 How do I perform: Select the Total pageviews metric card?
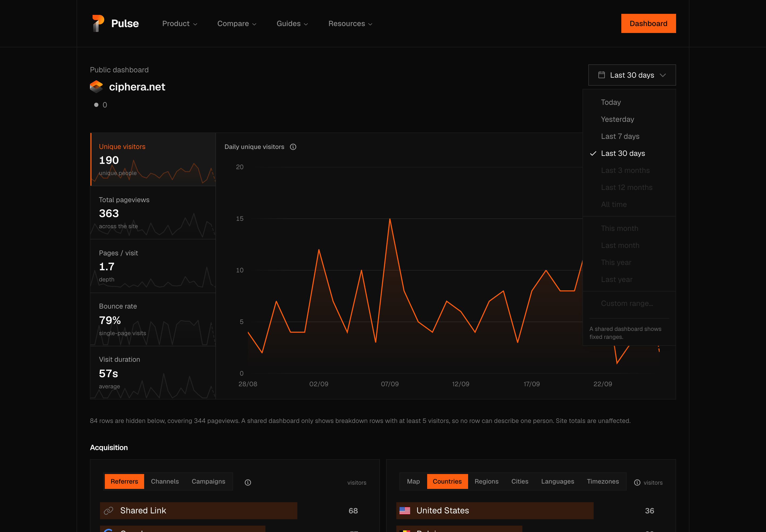153,213
